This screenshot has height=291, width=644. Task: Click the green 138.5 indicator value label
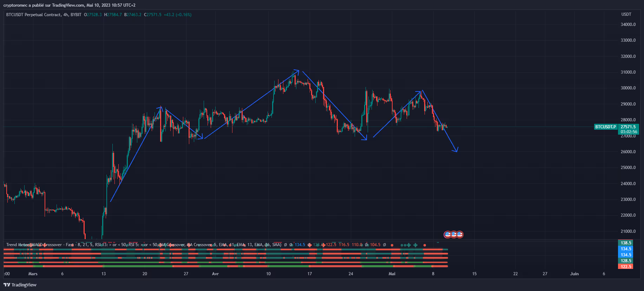pos(626,243)
